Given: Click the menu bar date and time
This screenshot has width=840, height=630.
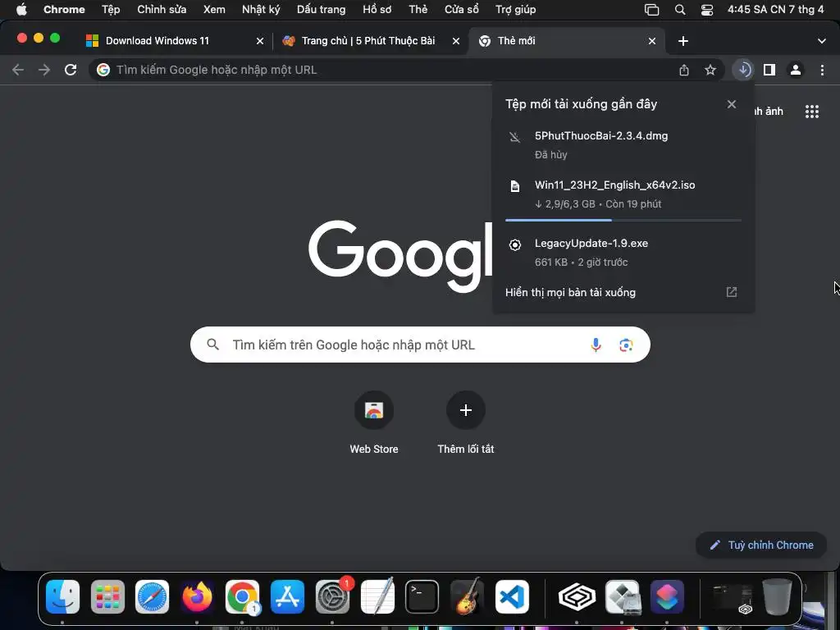Looking at the screenshot, I should (x=775, y=9).
